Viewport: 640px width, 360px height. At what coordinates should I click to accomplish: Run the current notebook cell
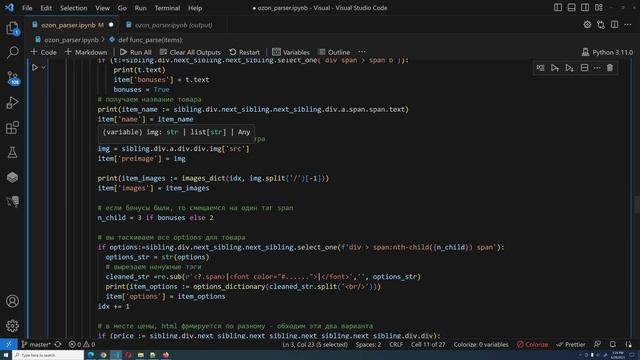coord(35,67)
